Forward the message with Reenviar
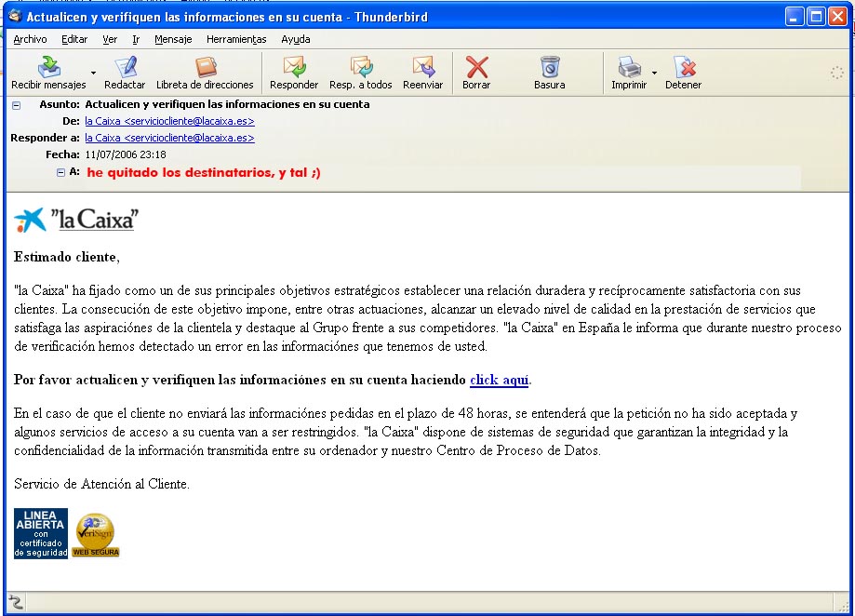 [x=423, y=68]
